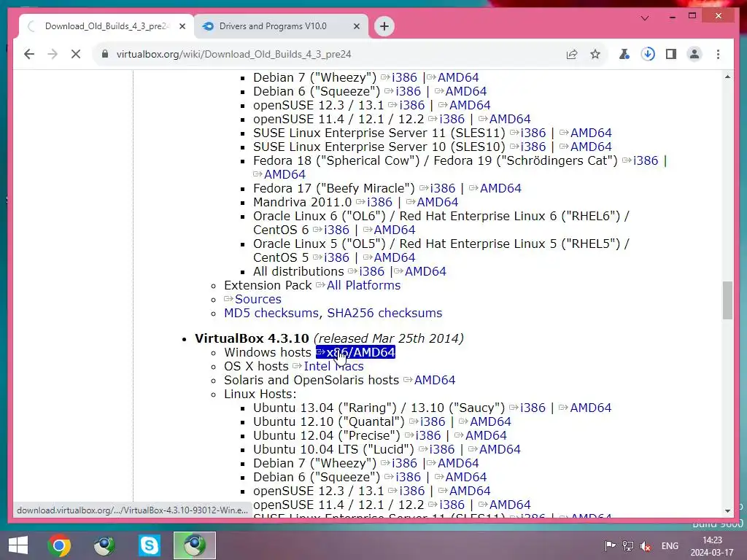Open All distributions AMD64 link
The width and height of the screenshot is (747, 560).
tap(420, 271)
